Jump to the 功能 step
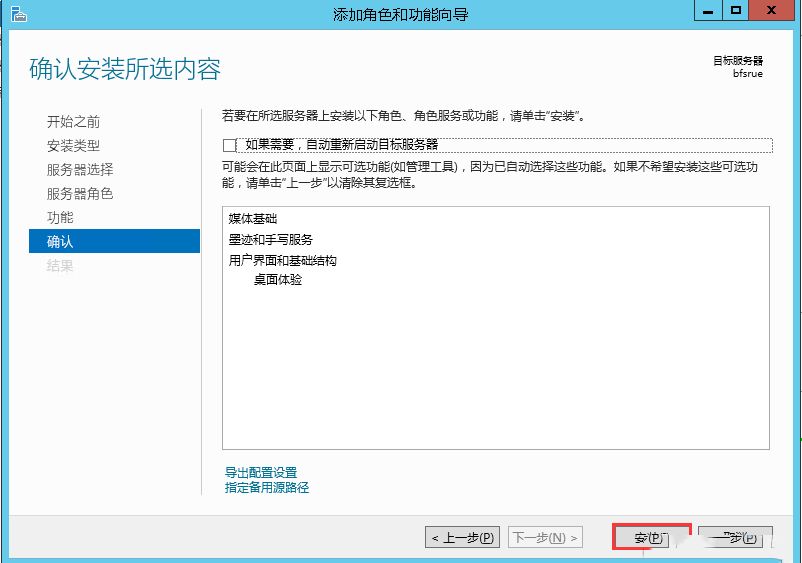 point(60,218)
